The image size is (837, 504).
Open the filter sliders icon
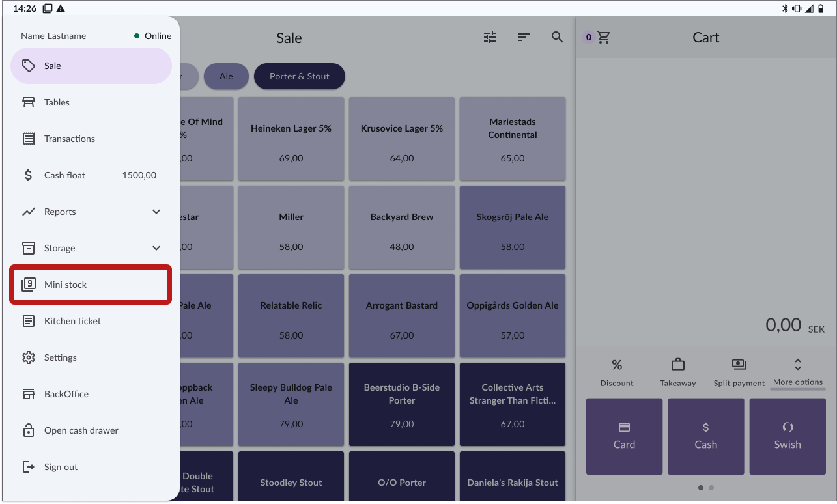pyautogui.click(x=490, y=37)
